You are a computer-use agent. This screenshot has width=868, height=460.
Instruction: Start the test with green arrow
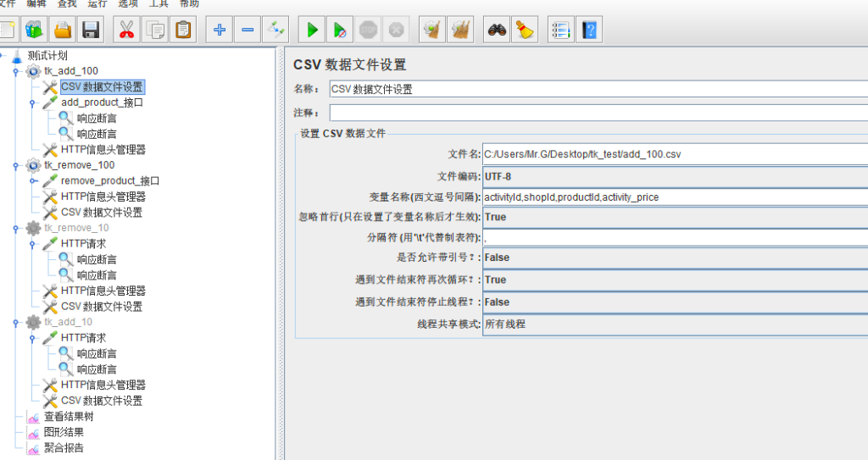point(312,30)
